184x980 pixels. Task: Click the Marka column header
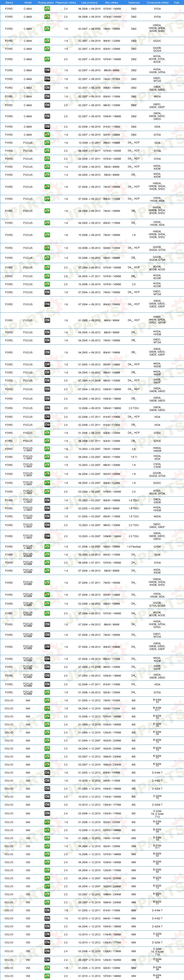click(9, 2)
